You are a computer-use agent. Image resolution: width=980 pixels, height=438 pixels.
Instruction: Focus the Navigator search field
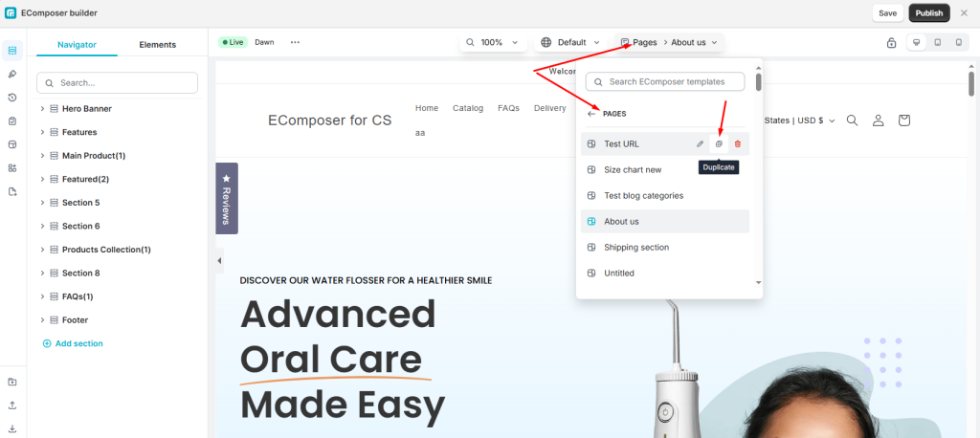117,82
